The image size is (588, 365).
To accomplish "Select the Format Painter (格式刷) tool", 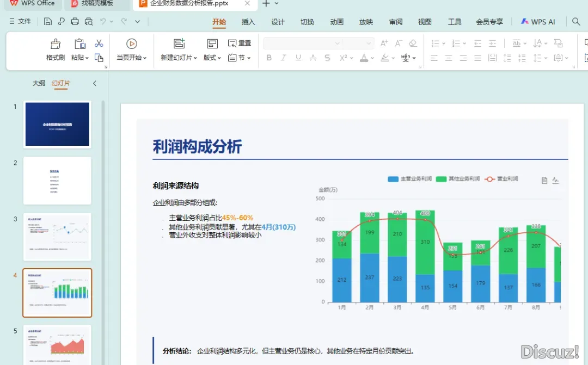I will coord(56,50).
